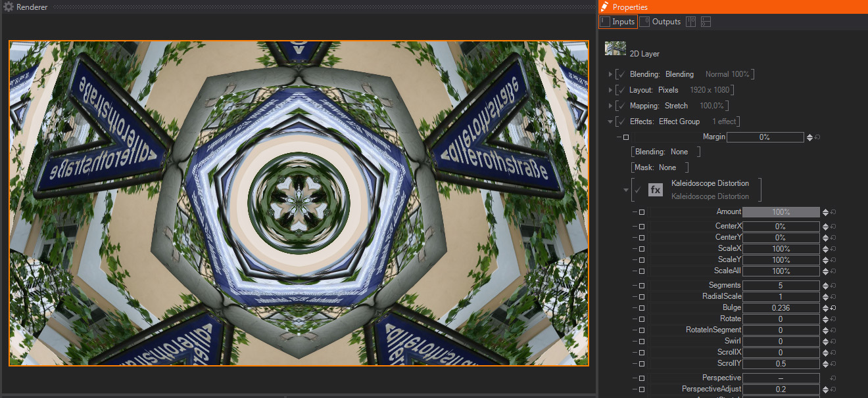This screenshot has height=398, width=868.
Task: Click the 2D Layer thumbnail image
Action: [x=615, y=49]
